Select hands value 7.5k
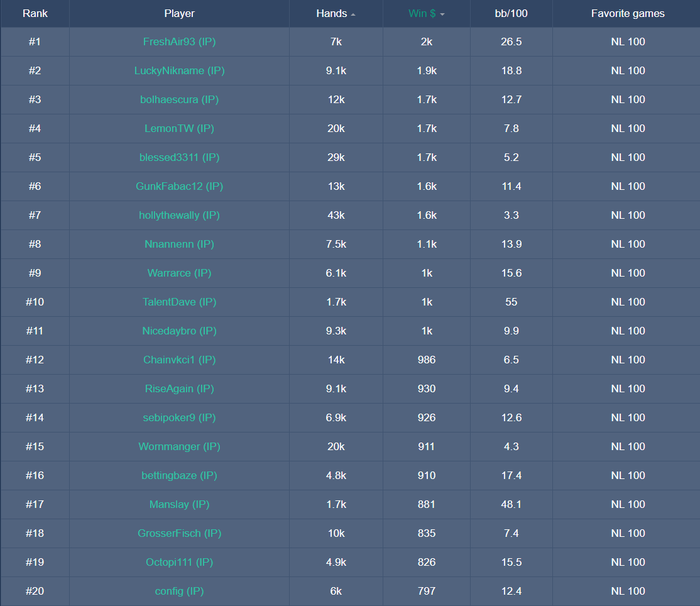The width and height of the screenshot is (700, 606). click(336, 244)
